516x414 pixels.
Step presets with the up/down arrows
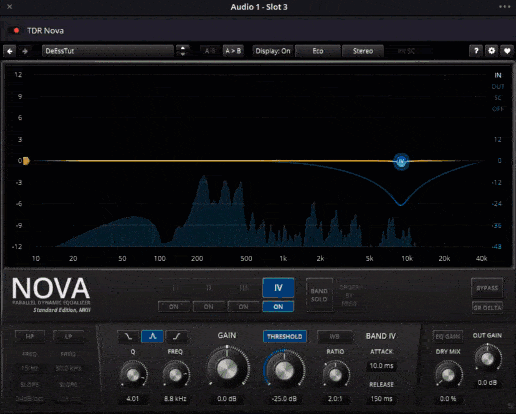[182, 51]
